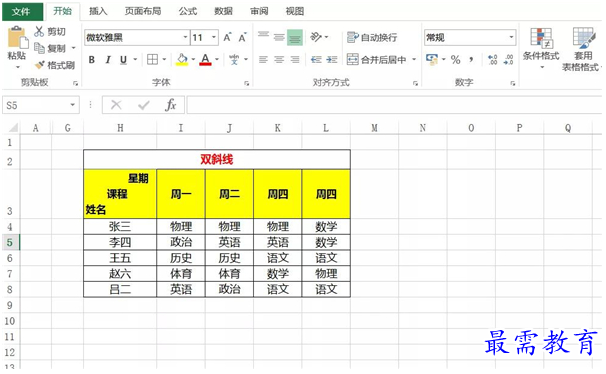This screenshot has width=606, height=374.
Task: Switch to the 公式 Formulas tab
Action: click(x=188, y=11)
